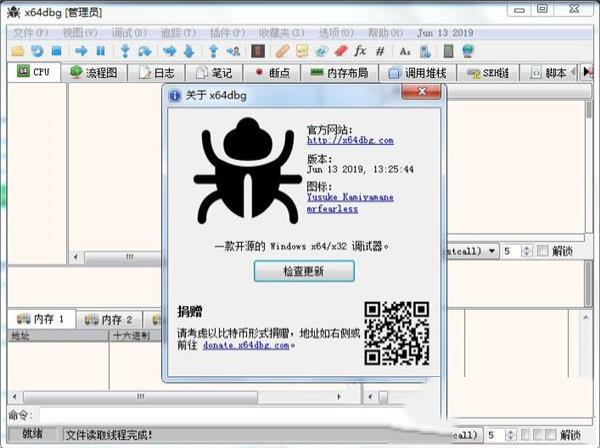This screenshot has width=600, height=448.
Task: Switch to the SEH链 tab
Action: (x=488, y=73)
